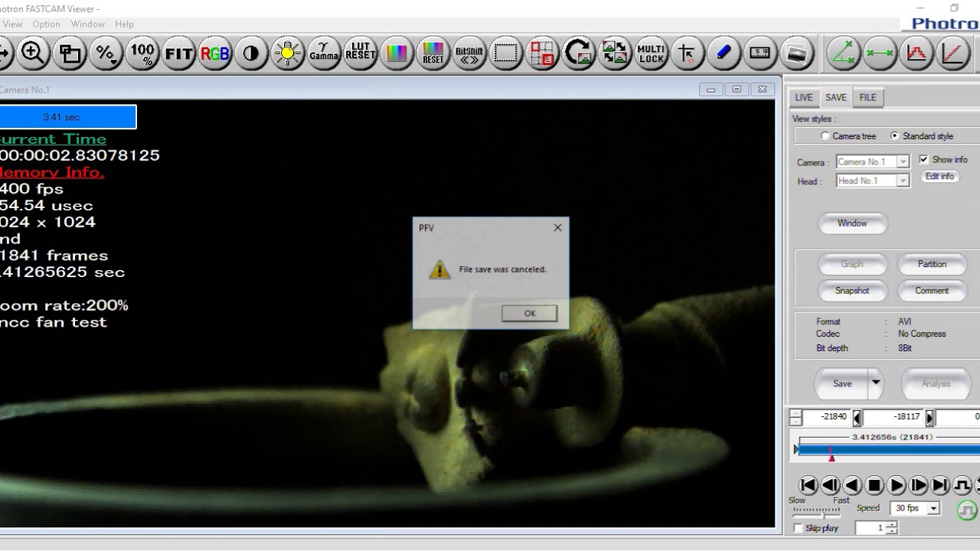This screenshot has height=551, width=980.
Task: Click the LUT RESET tool
Action: (x=361, y=53)
